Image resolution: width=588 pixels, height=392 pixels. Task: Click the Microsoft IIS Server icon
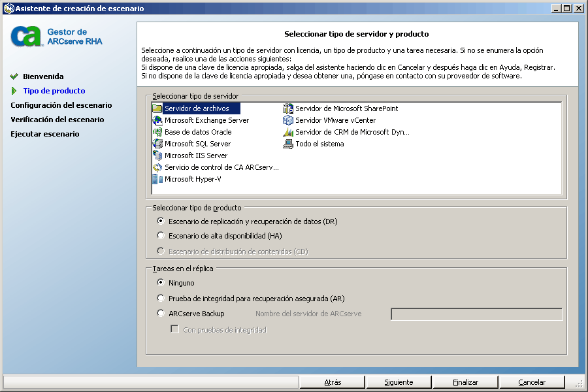point(157,155)
